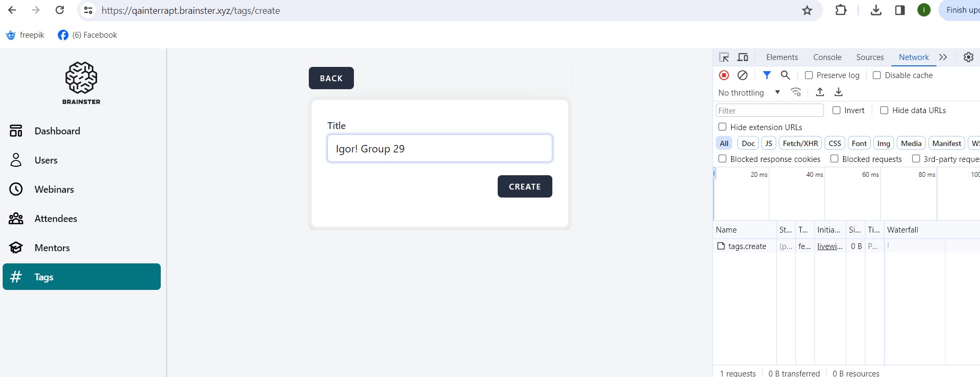The width and height of the screenshot is (980, 377).
Task: Check the Hide data URLs option
Action: coord(884,110)
